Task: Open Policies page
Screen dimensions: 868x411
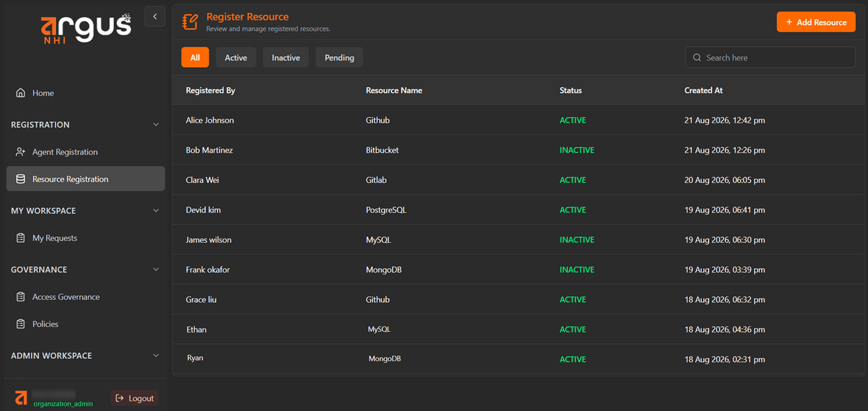Action: point(86,324)
